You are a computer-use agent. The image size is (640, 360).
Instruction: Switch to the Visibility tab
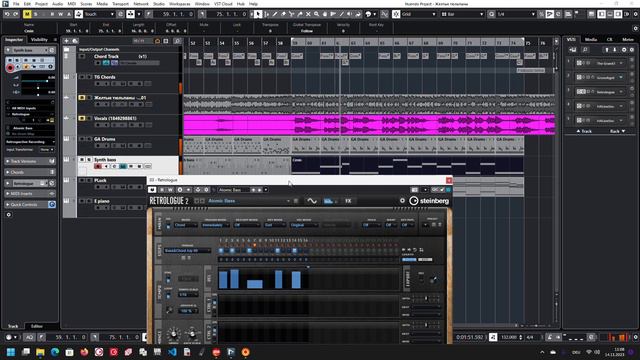pyautogui.click(x=40, y=40)
